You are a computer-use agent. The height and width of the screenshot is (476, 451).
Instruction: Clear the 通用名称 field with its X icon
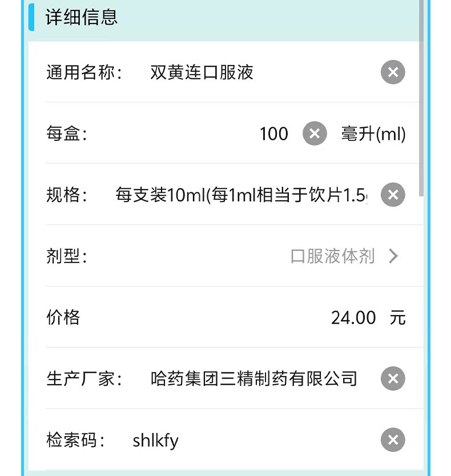(x=393, y=72)
